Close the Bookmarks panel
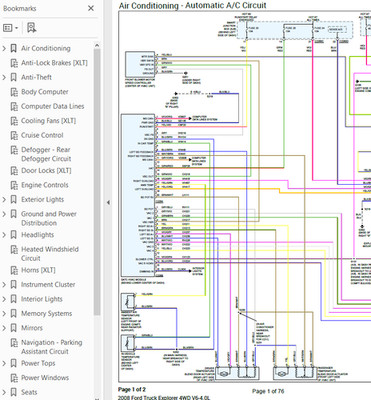 tap(91, 8)
